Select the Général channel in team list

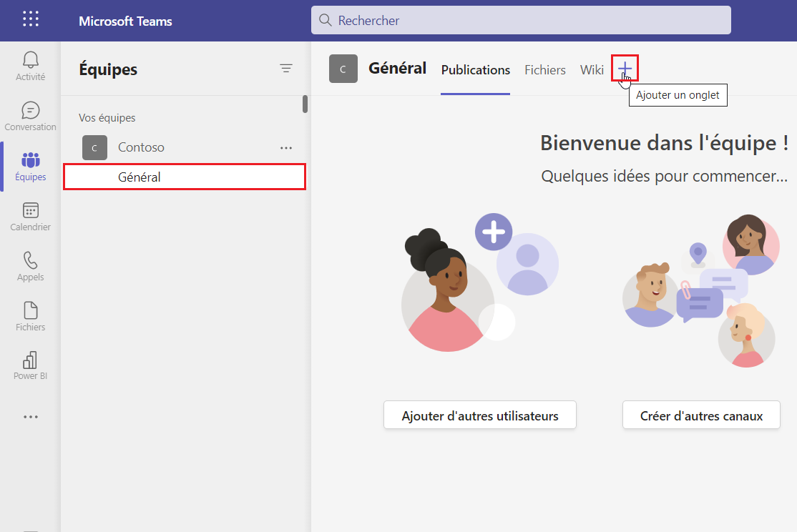(x=185, y=177)
